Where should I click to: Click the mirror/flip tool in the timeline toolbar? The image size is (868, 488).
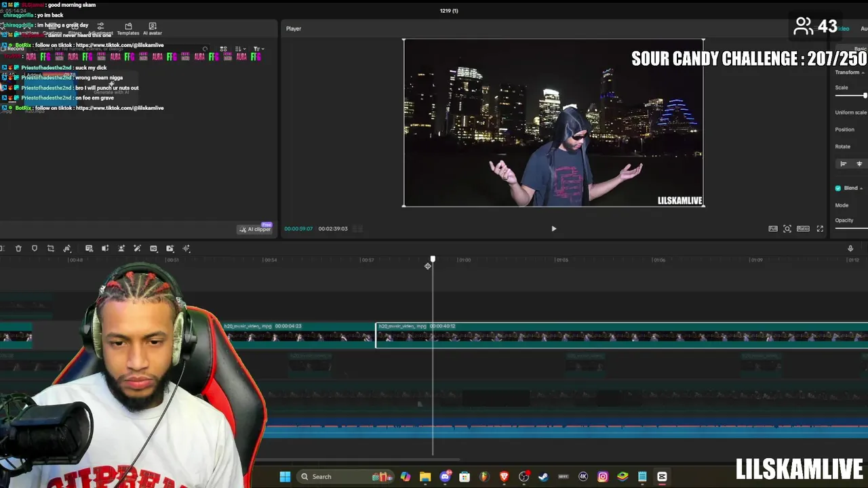[67, 249]
